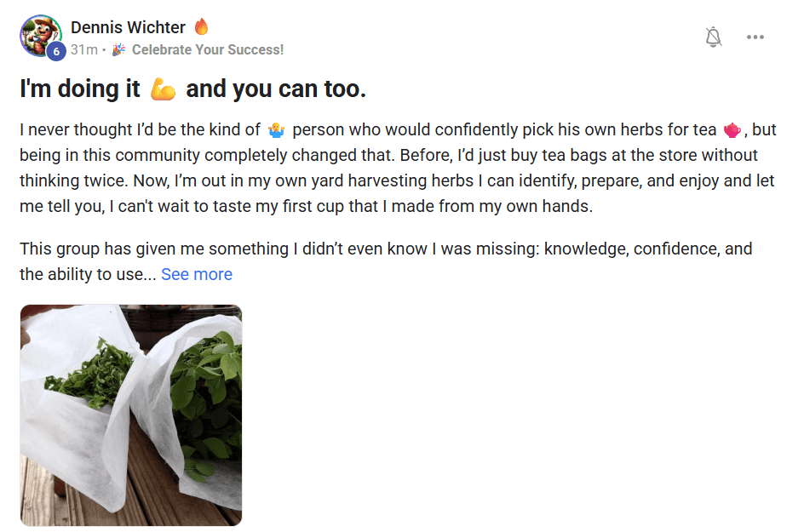Expand the post with See more
Image resolution: width=804 pixels, height=532 pixels.
pos(197,274)
